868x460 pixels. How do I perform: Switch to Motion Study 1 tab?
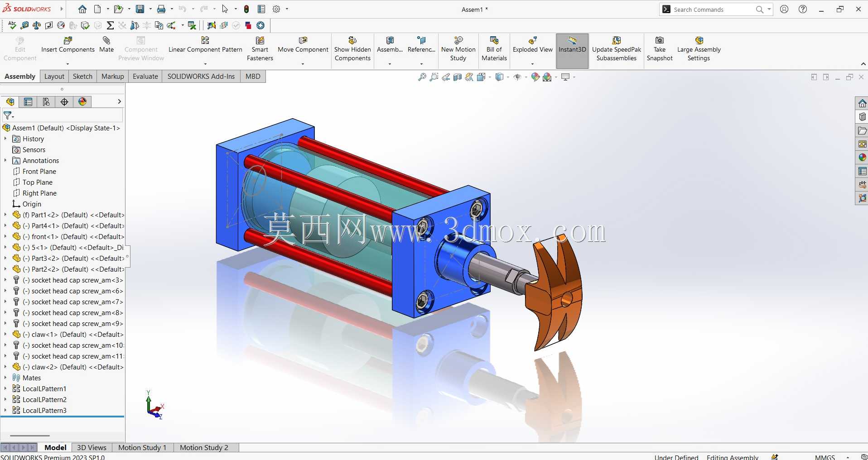coord(142,447)
